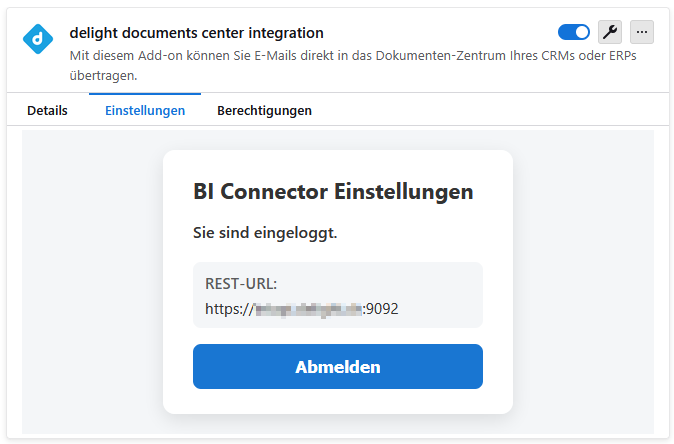The image size is (674, 444).
Task: Select the Einstellungen tab
Action: (x=145, y=110)
